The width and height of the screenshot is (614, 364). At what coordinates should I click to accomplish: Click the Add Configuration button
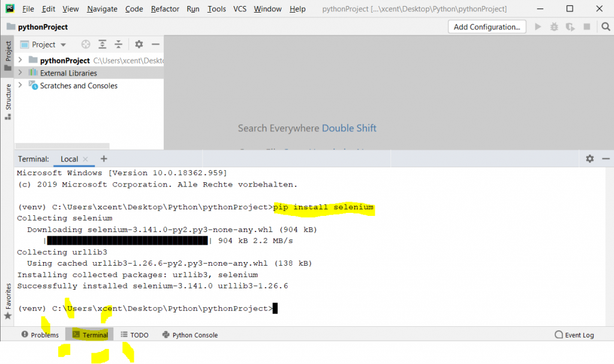point(487,26)
